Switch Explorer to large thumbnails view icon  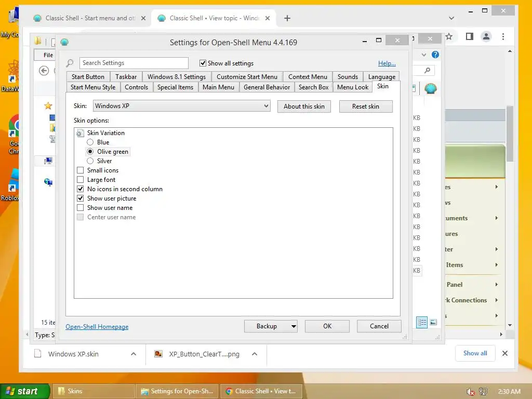(x=434, y=322)
